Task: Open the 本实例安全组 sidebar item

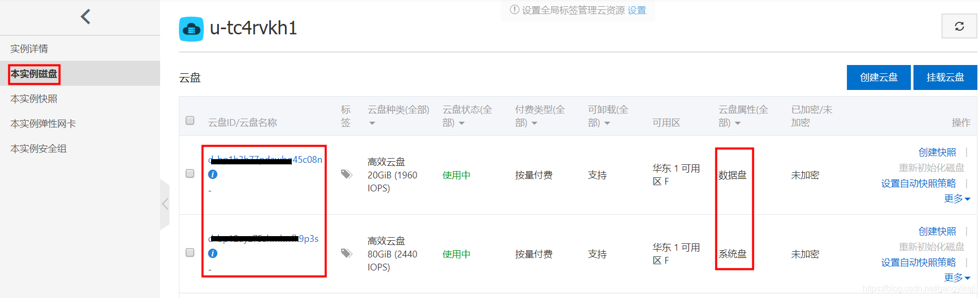Action: [38, 149]
